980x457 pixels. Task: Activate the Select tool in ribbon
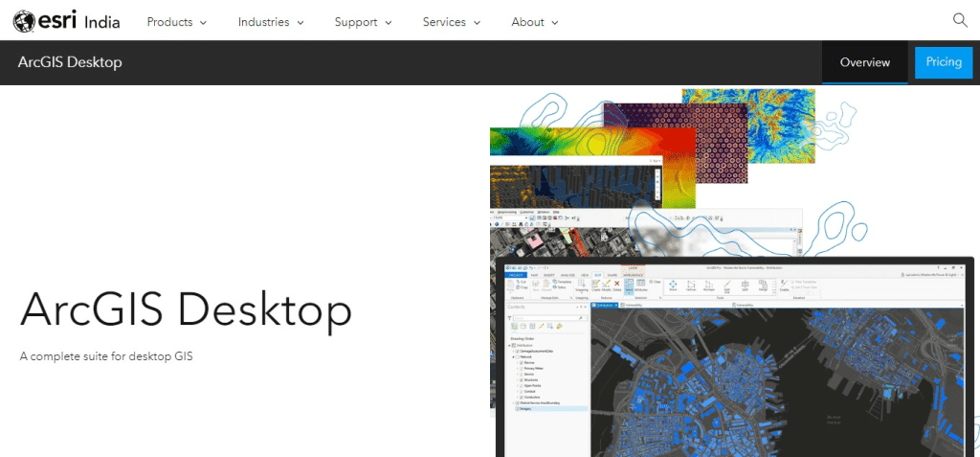coord(629,286)
